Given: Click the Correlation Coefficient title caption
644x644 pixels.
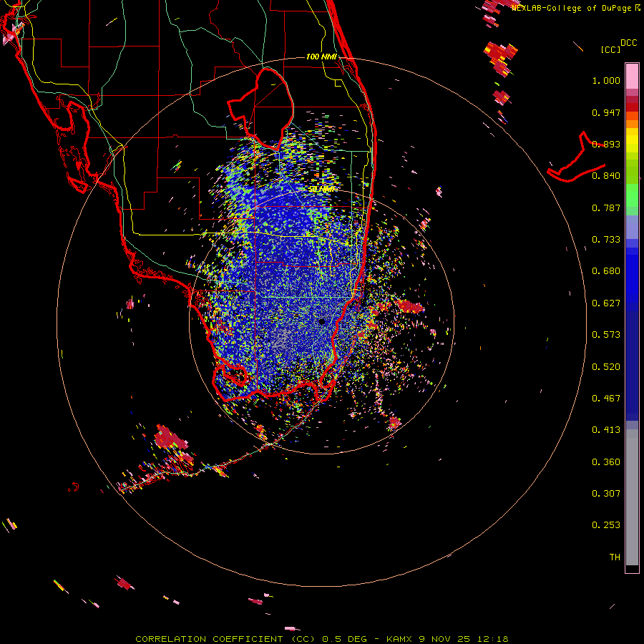Looking at the screenshot, I should (x=322, y=639).
